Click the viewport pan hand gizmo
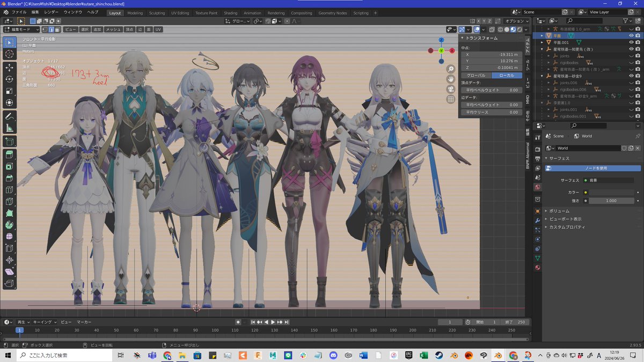Screen dimensions: 644x362 coord(451,79)
